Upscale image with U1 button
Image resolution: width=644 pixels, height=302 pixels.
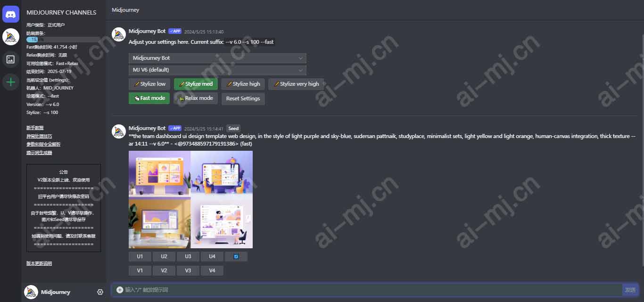(x=140, y=256)
